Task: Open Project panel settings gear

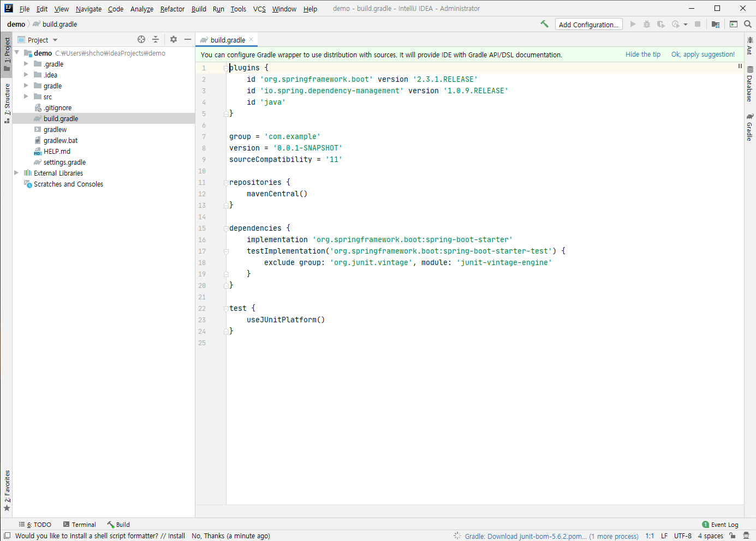Action: 174,39
